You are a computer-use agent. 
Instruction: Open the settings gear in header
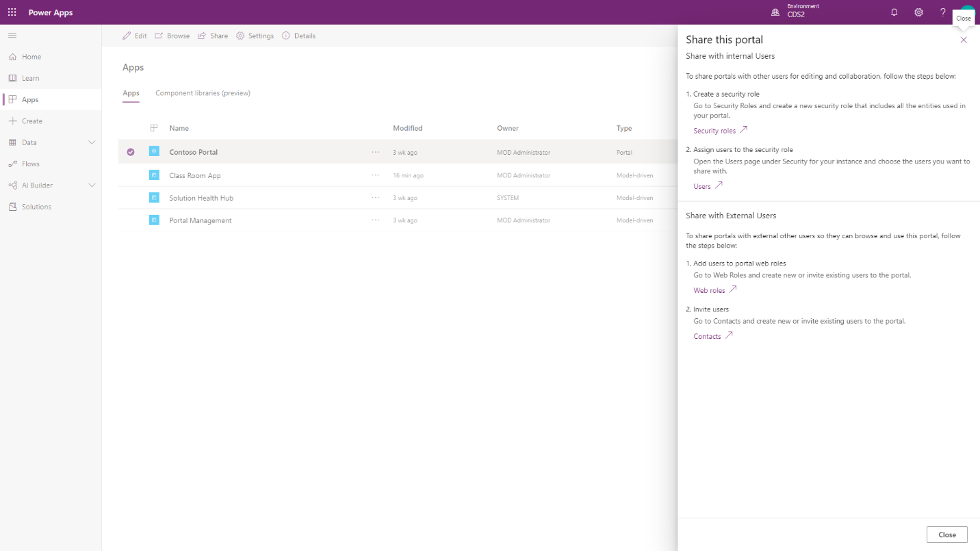coord(918,12)
